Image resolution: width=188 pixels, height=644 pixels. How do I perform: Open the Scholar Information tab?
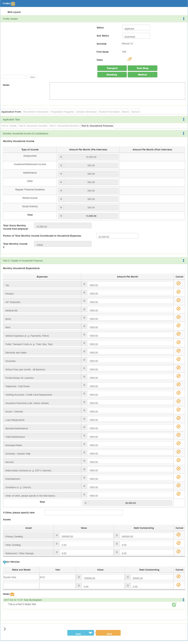[86, 112]
